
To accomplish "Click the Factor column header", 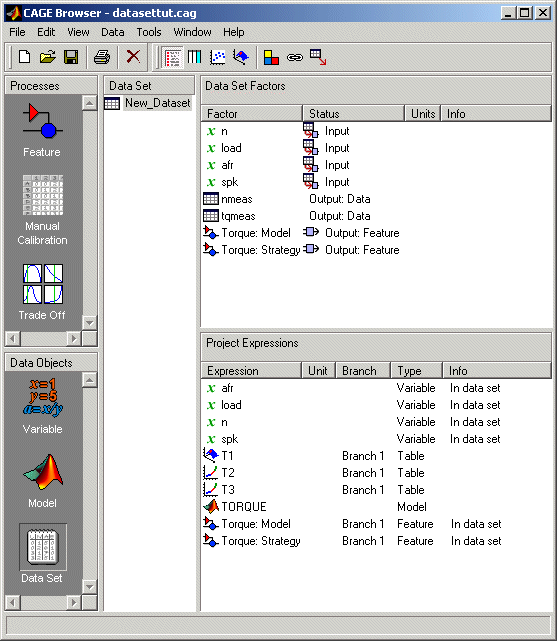I will (252, 114).
